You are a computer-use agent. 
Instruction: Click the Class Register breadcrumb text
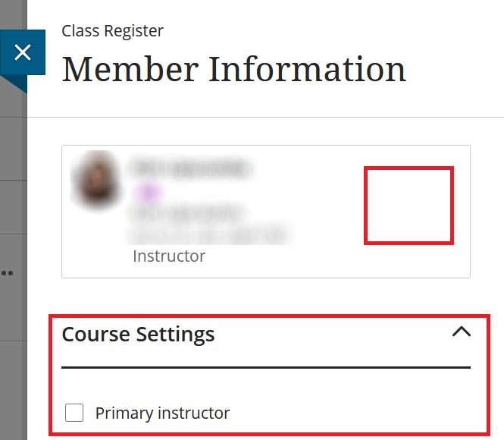(x=112, y=31)
